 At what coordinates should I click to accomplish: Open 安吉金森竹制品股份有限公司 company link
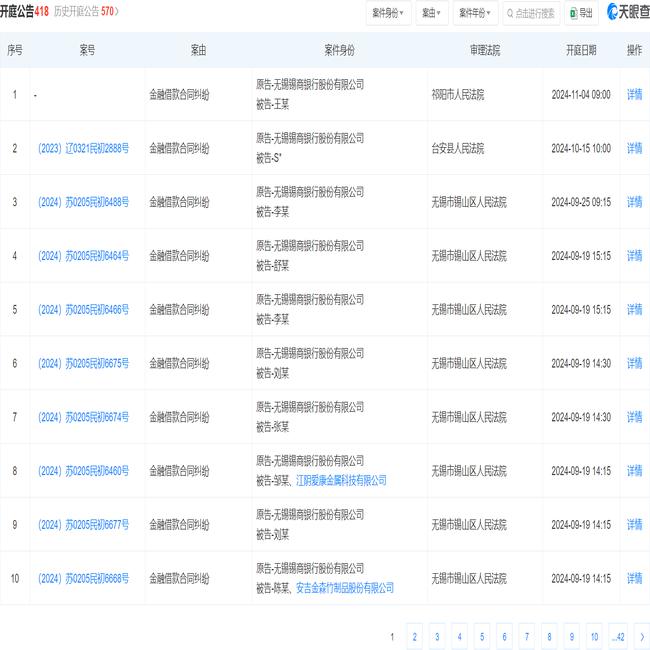(x=345, y=588)
